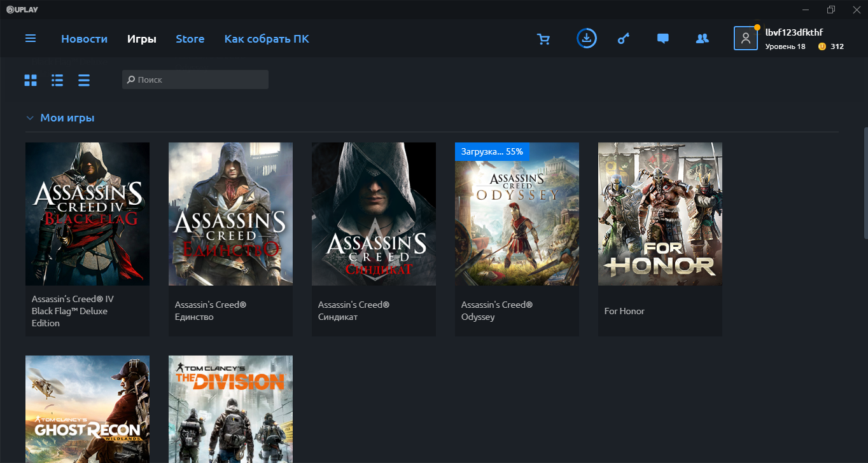Open the downloads queue icon

587,39
